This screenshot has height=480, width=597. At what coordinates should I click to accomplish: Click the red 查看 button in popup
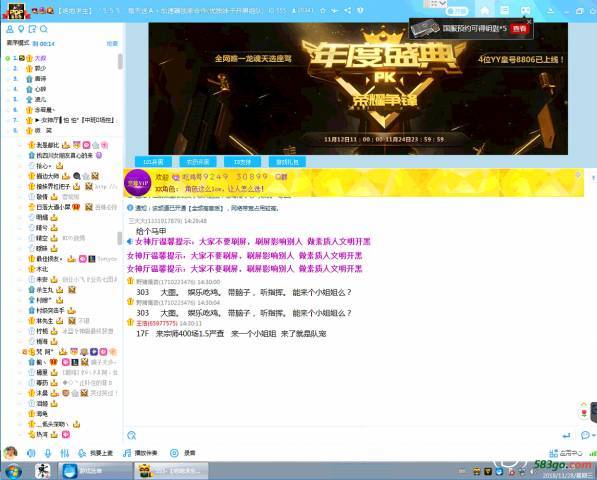(519, 29)
